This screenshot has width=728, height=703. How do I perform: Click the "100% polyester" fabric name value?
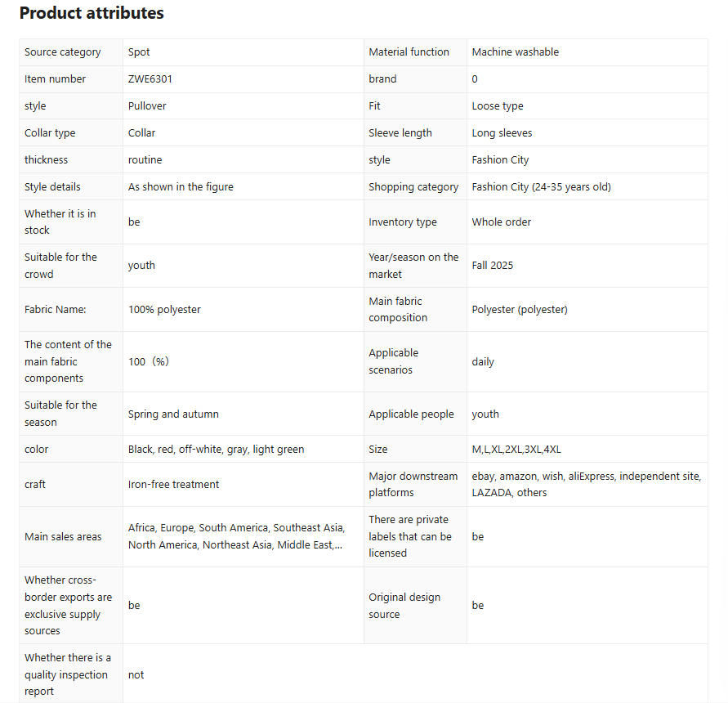[164, 310]
